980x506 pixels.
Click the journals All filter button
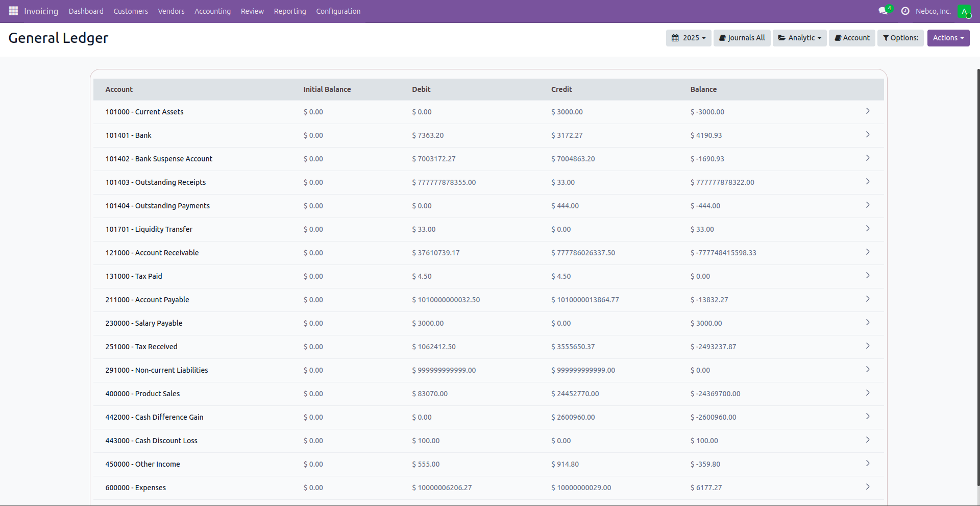point(742,38)
